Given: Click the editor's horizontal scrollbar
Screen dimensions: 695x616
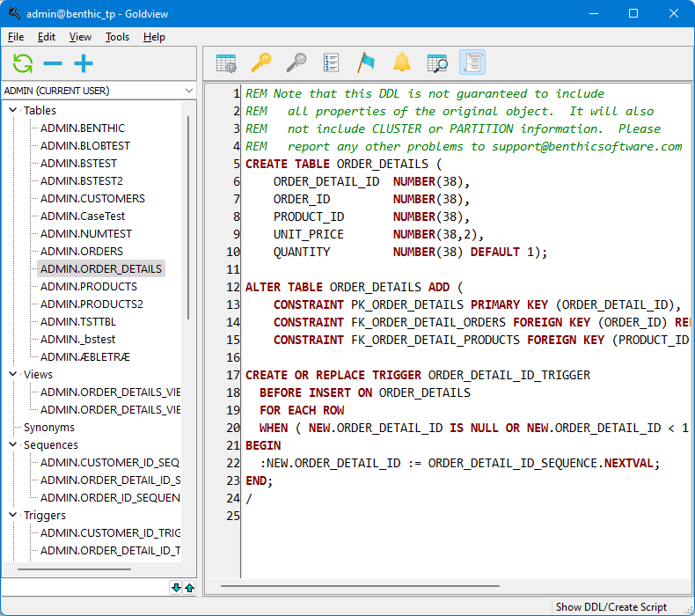Looking at the screenshot, I should tap(361, 585).
